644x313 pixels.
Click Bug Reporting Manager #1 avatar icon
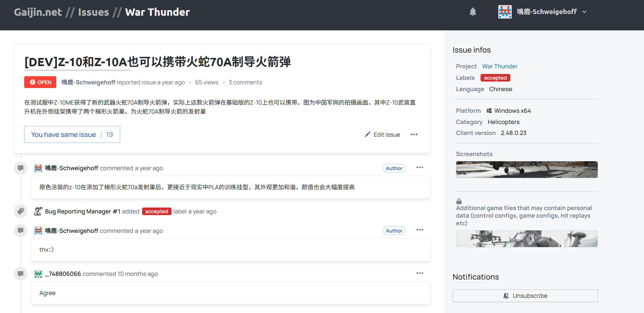point(38,211)
